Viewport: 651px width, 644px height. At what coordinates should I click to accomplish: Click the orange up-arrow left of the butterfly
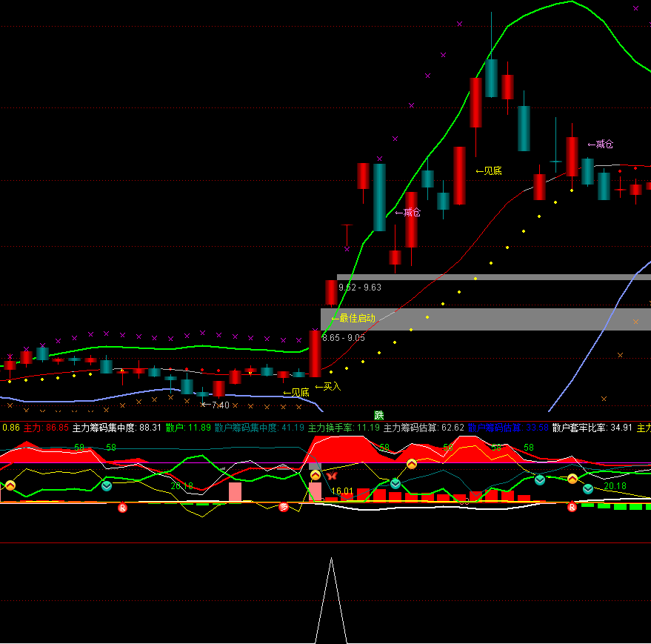tap(316, 475)
